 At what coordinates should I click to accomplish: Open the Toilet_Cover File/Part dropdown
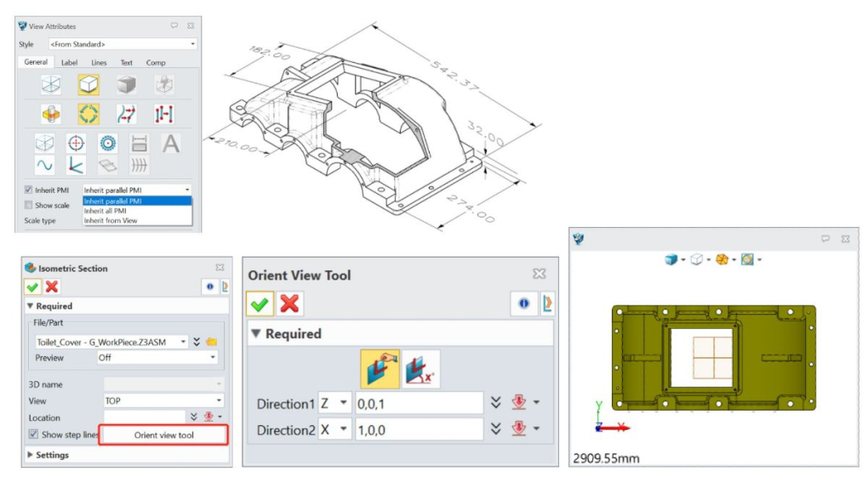click(111, 342)
